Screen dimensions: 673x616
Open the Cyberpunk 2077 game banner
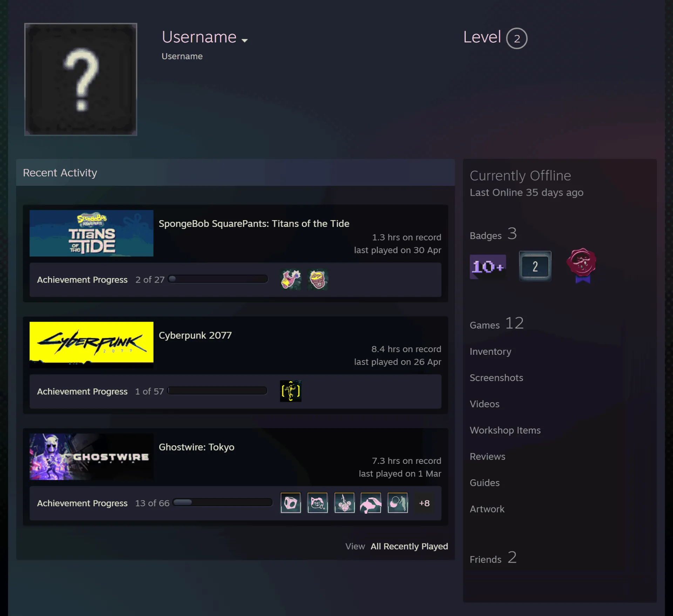(x=91, y=345)
